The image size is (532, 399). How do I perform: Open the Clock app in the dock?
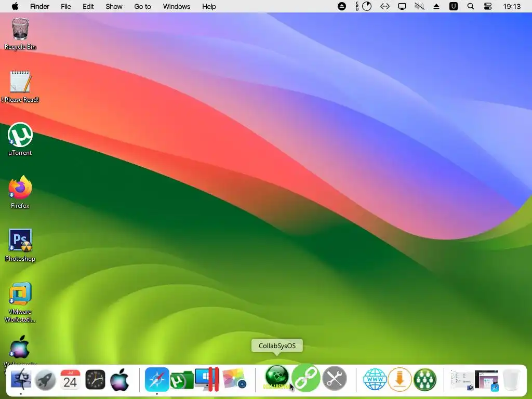95,379
